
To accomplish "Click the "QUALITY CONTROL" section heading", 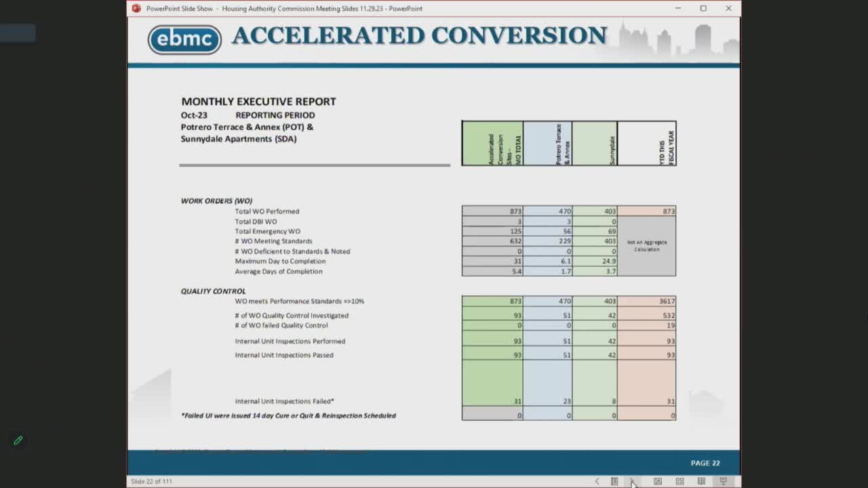I will pos(214,291).
